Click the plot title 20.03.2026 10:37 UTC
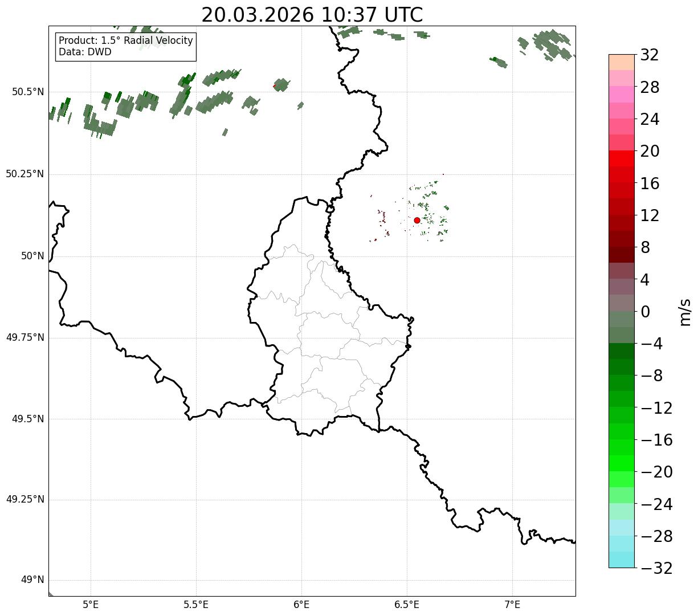This screenshot has height=616, width=698. [x=312, y=15]
